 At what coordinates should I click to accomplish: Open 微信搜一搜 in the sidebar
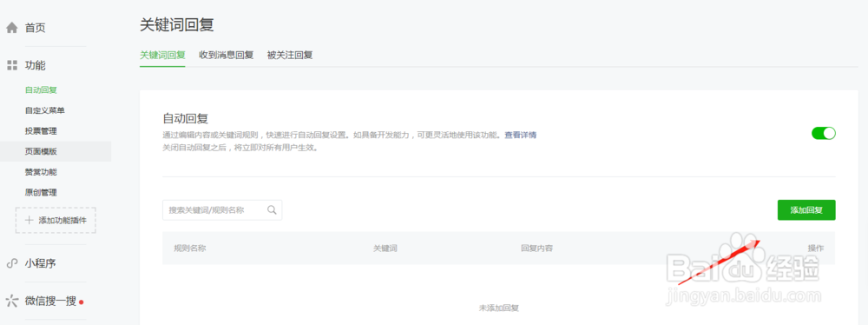coord(51,302)
